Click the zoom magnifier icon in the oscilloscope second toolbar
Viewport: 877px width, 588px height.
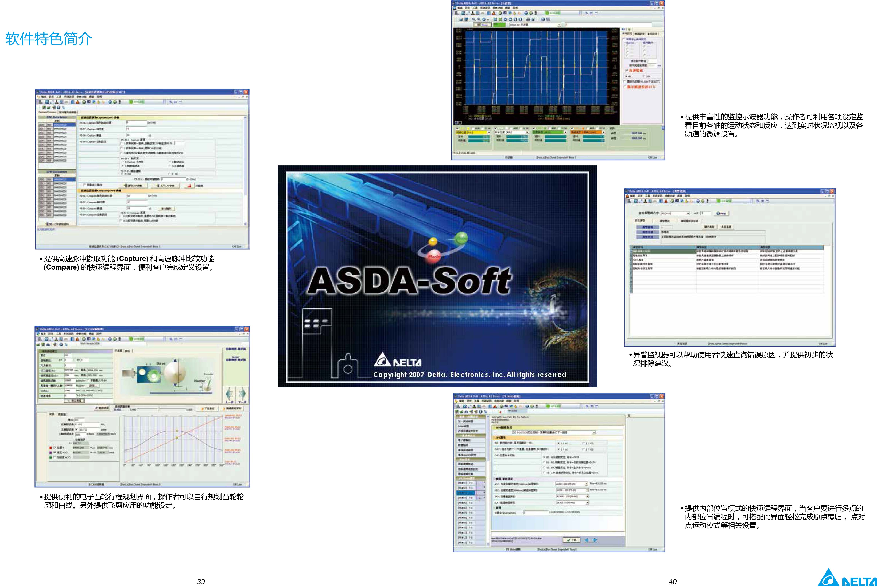474,19
